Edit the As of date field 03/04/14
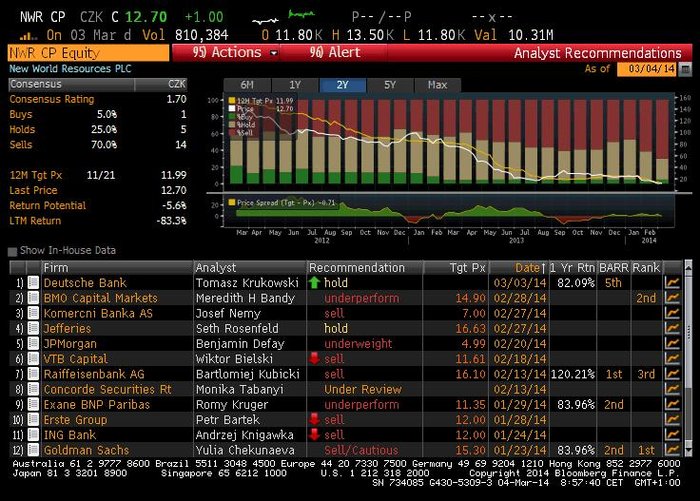700x501 pixels. pos(646,69)
